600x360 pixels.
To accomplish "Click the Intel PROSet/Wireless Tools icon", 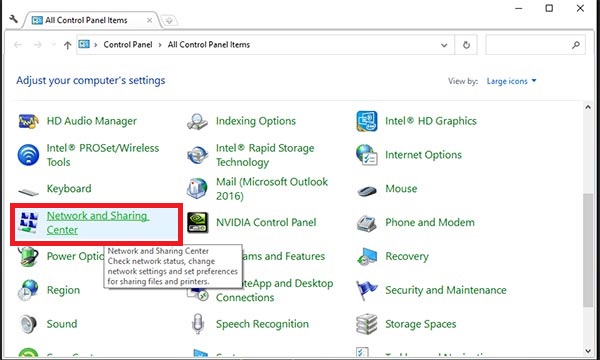I will [x=29, y=155].
